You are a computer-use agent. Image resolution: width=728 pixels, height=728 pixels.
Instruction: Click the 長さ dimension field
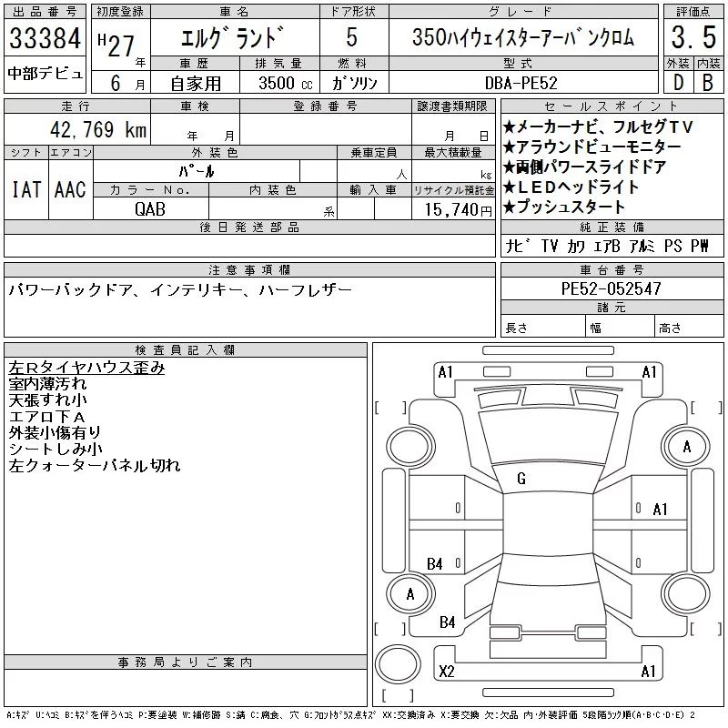[x=542, y=326]
